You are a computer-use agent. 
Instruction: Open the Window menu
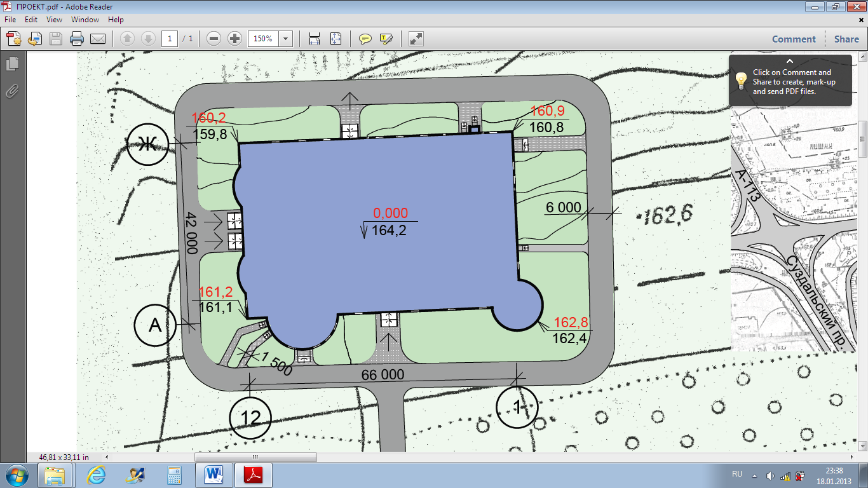click(85, 20)
